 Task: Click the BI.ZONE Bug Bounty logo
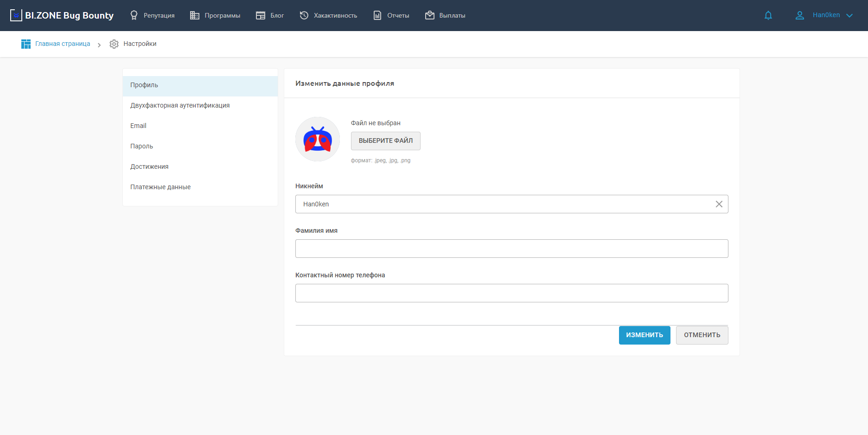pos(62,15)
